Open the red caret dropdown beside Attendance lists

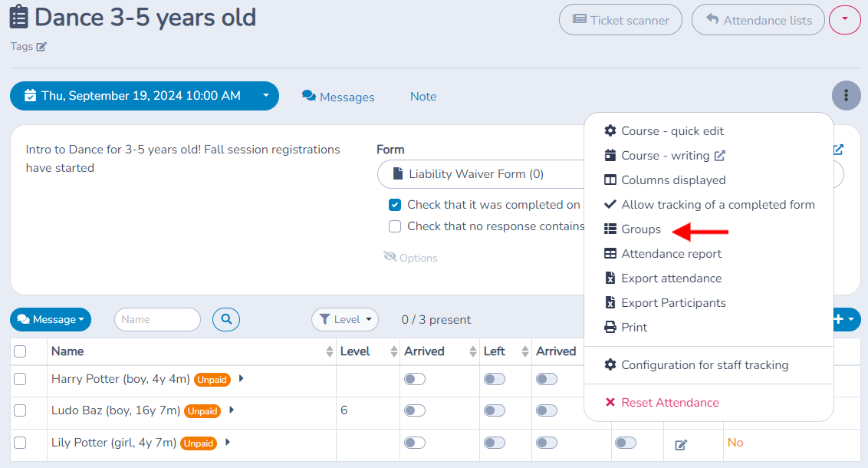point(845,19)
